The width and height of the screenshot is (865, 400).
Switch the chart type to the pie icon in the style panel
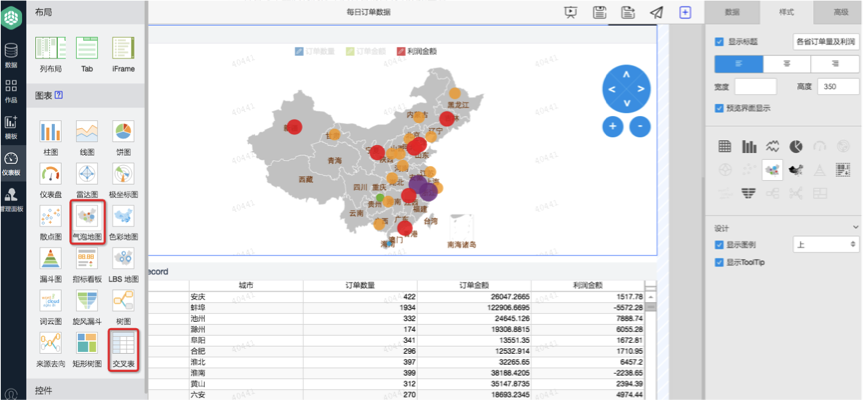coord(796,146)
